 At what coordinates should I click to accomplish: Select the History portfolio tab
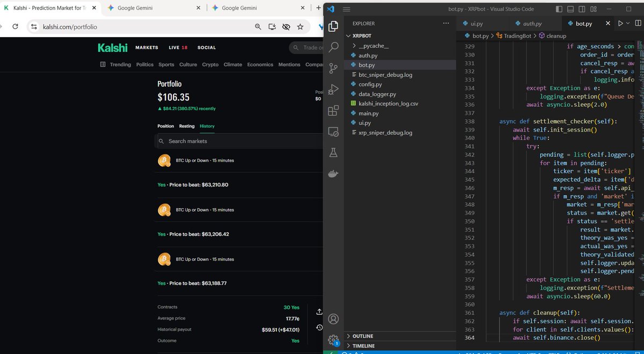point(207,126)
